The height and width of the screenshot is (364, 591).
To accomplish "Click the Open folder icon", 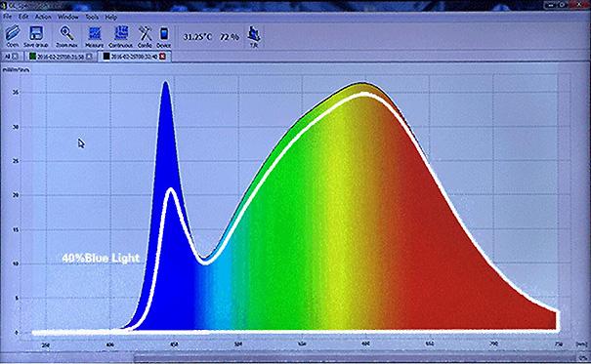I will tap(13, 33).
